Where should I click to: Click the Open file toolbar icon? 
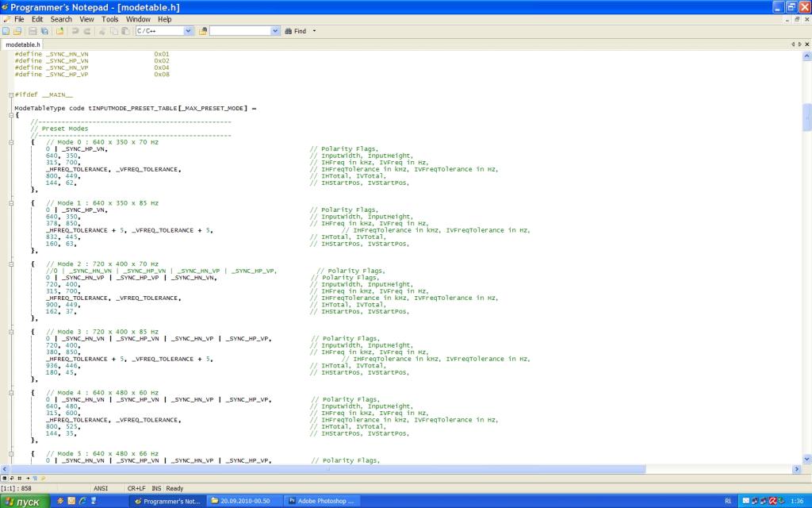point(17,31)
